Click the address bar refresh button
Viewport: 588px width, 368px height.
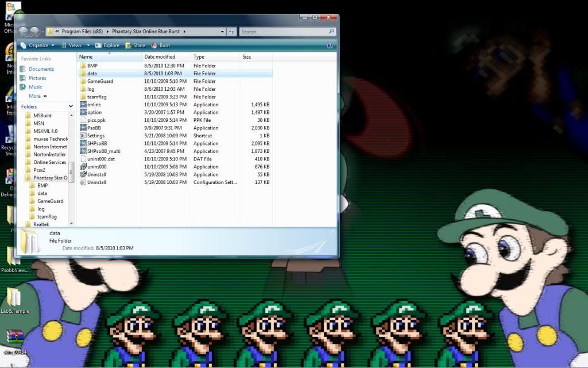[231, 32]
